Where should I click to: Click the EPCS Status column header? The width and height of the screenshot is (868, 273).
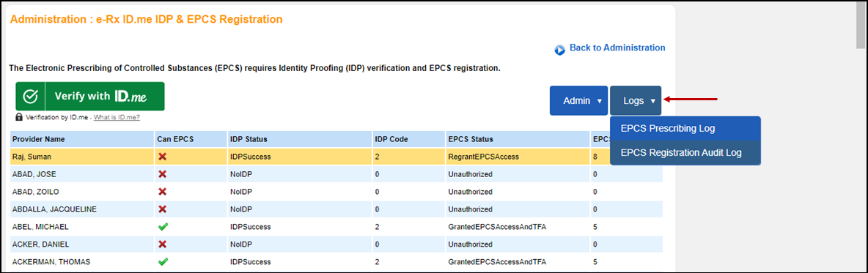[517, 139]
